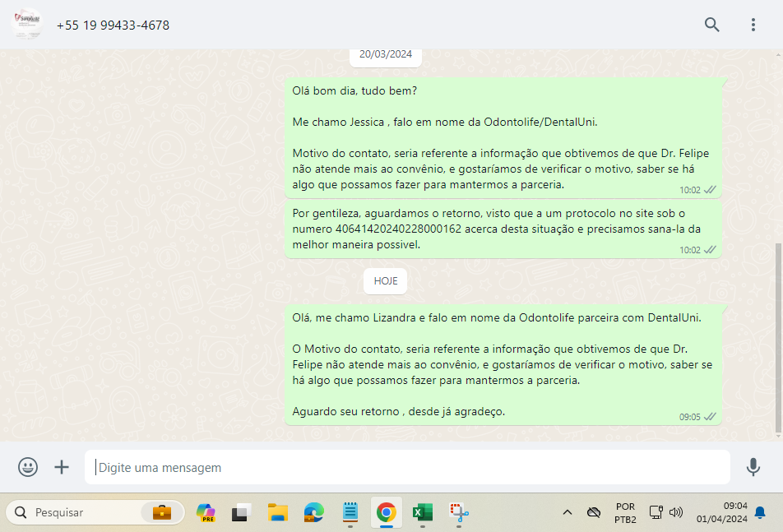Change the POR PTB2 keyboard language
The width and height of the screenshot is (783, 532).
625,513
